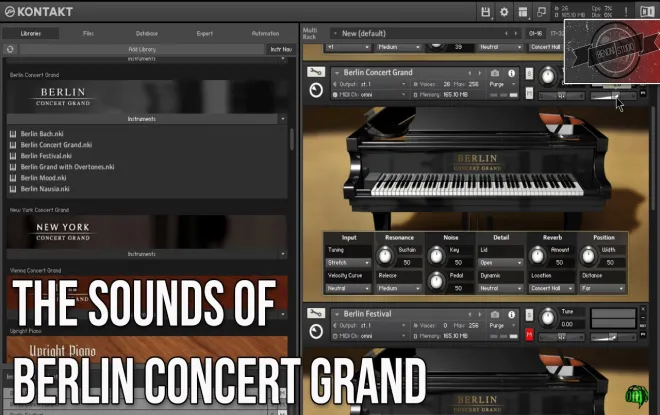Open the Velocity Curve Neutral dropdown
This screenshot has height=415, width=660.
tap(348, 289)
